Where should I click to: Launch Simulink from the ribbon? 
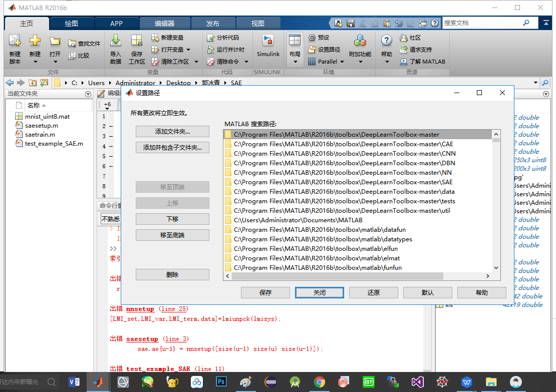[268, 45]
